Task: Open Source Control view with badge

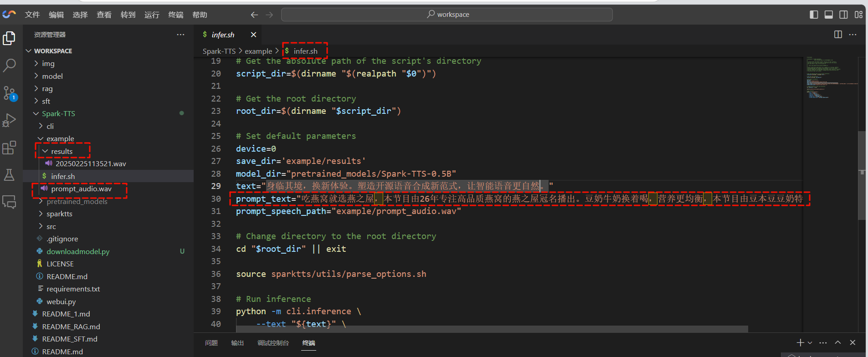Action: (9, 93)
